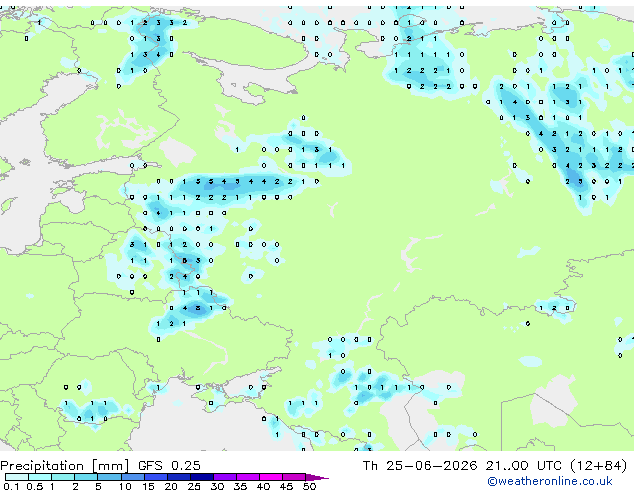Pick the legend swatch between 25 and 30
Screen dimensions: 634x490
(202, 477)
